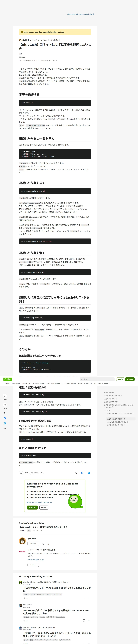This screenshot has height=644, width=138.
Task: Open the Organization tab
Action: (70, 383)
